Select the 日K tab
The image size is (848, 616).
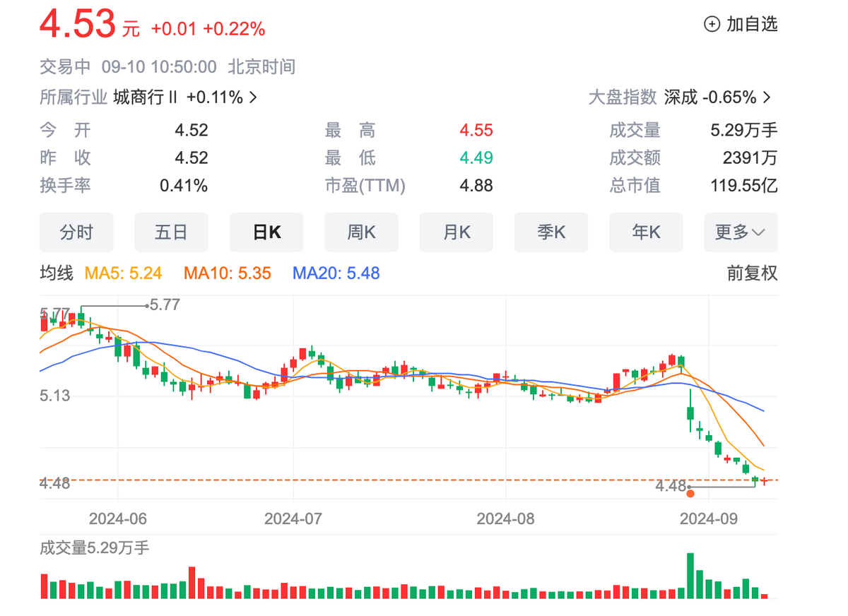coord(266,232)
